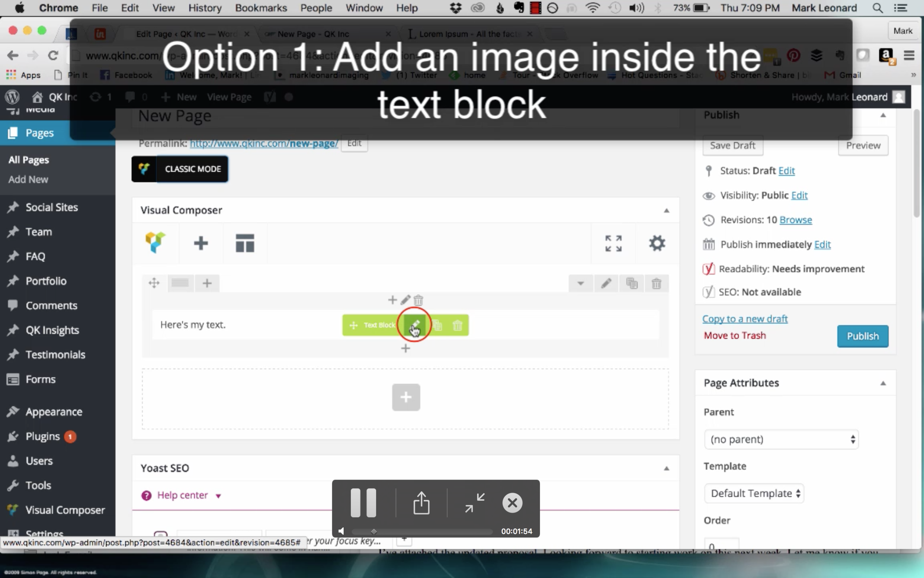Viewport: 924px width, 578px height.
Task: Delete the row with trash icon
Action: (657, 283)
